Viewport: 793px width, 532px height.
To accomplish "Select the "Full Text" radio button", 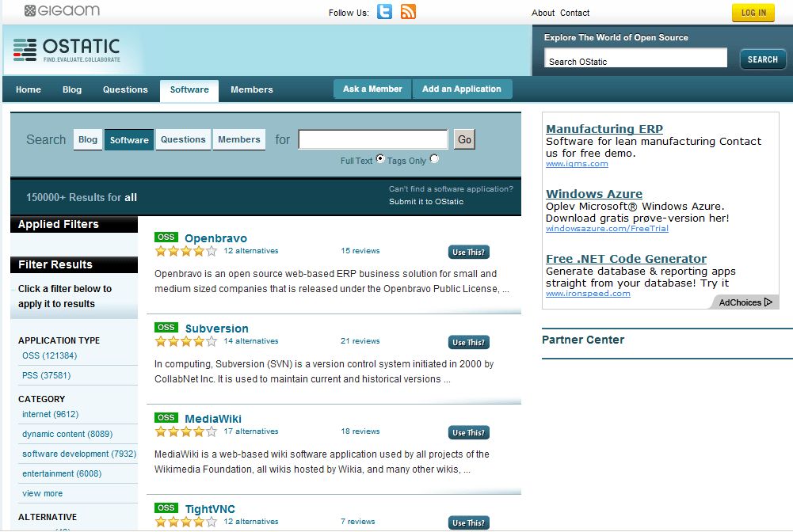I will tap(380, 158).
